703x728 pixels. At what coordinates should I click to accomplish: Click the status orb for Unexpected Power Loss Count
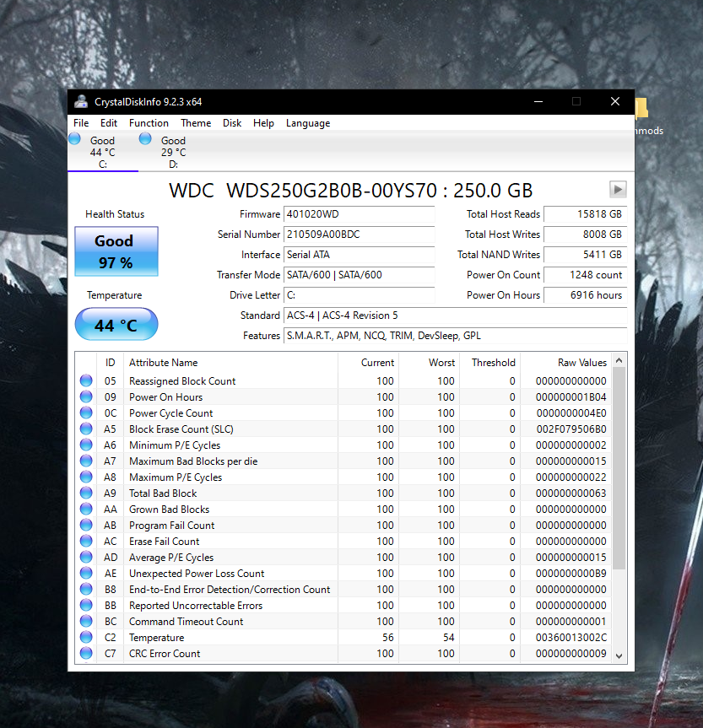click(86, 573)
